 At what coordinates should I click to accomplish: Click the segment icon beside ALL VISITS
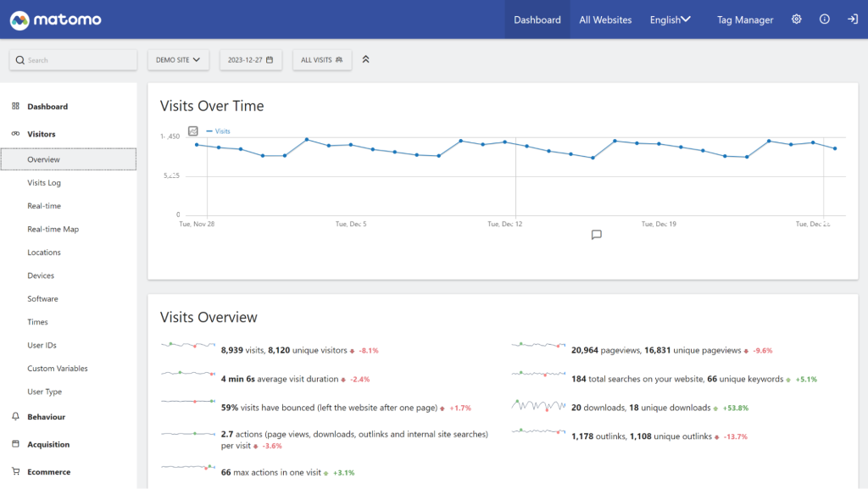pyautogui.click(x=337, y=59)
